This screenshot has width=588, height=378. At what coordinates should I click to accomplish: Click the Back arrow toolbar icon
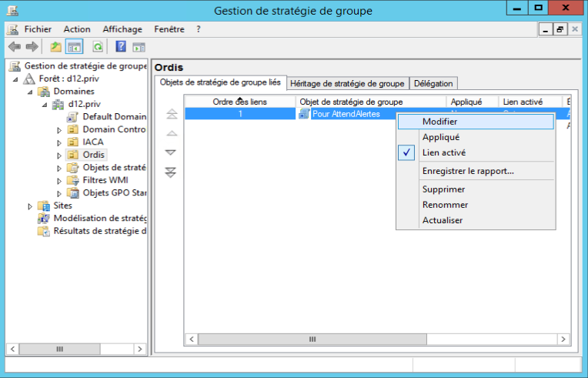(14, 47)
